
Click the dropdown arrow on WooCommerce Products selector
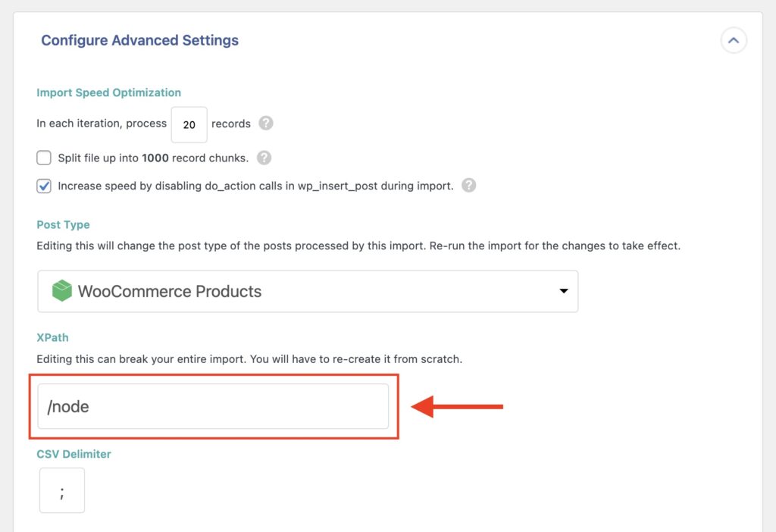pyautogui.click(x=564, y=290)
